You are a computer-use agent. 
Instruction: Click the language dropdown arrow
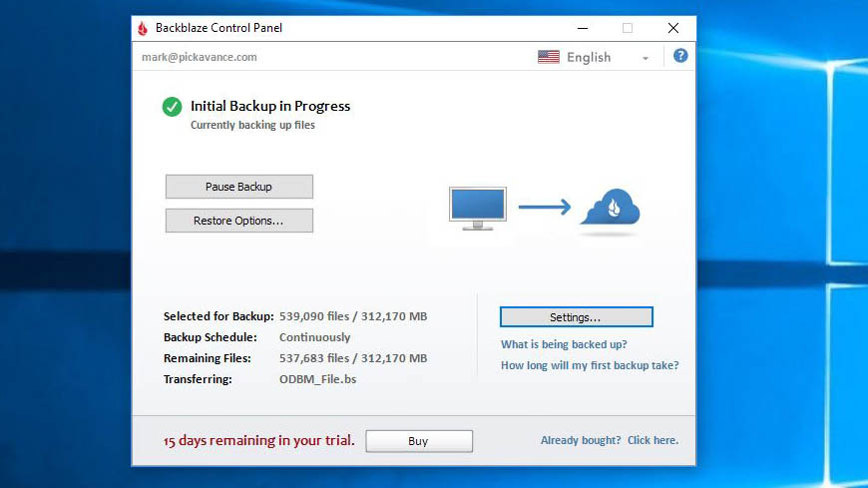coord(645,58)
